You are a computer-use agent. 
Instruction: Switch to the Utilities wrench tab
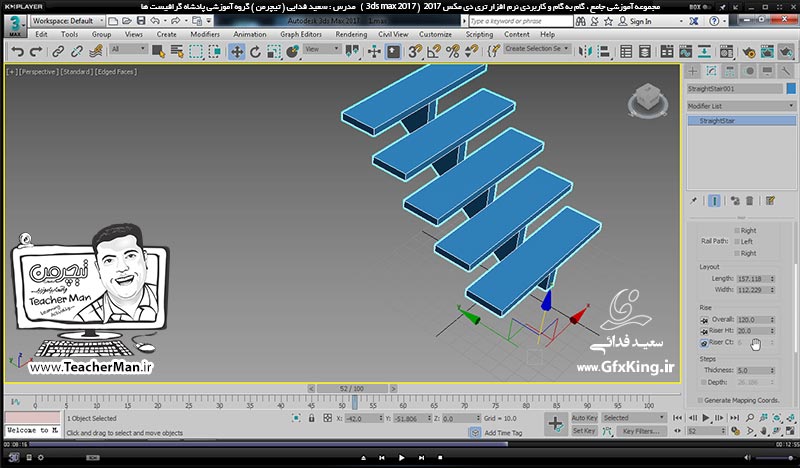[786, 71]
